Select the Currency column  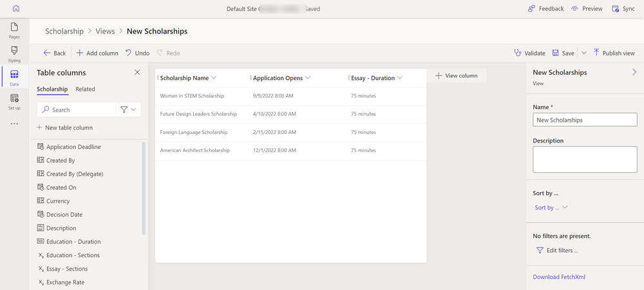click(53, 201)
